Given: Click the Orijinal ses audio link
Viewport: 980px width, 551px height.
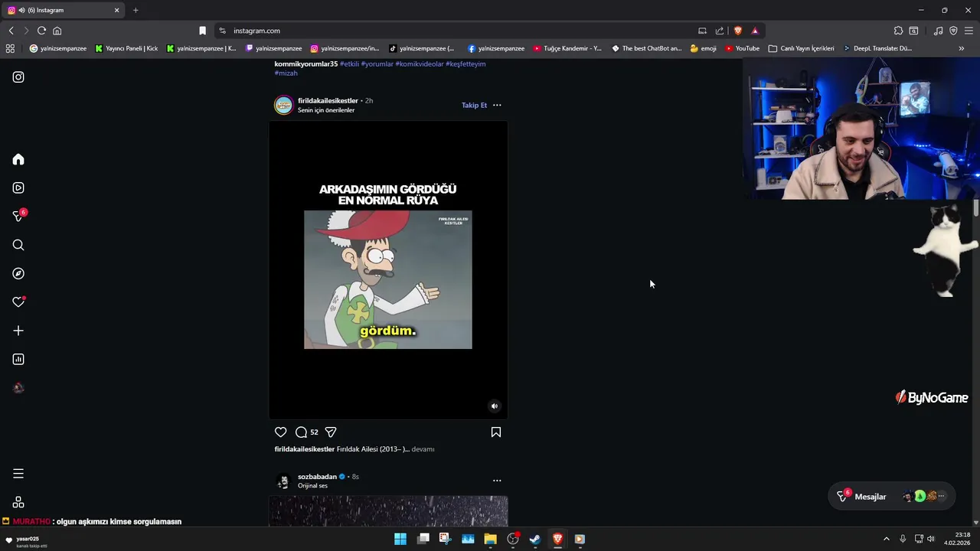Looking at the screenshot, I should pos(312,486).
